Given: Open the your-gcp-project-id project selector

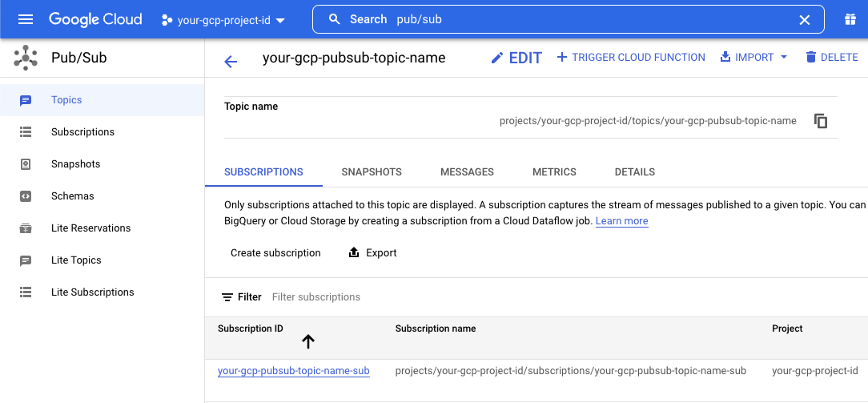Looking at the screenshot, I should (223, 21).
